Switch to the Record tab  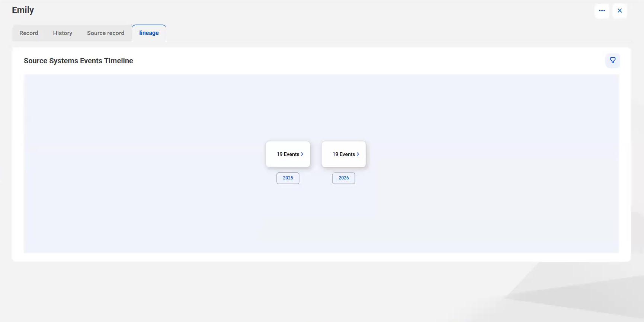click(x=29, y=33)
